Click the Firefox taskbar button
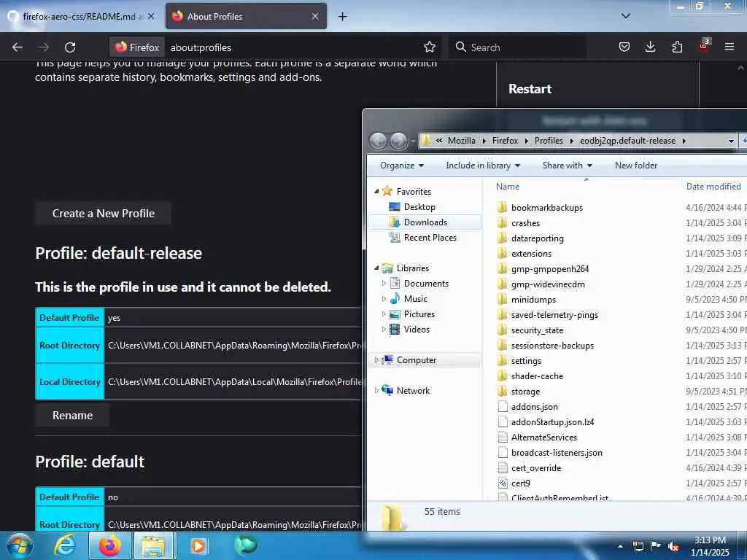747x560 pixels. pyautogui.click(x=109, y=545)
